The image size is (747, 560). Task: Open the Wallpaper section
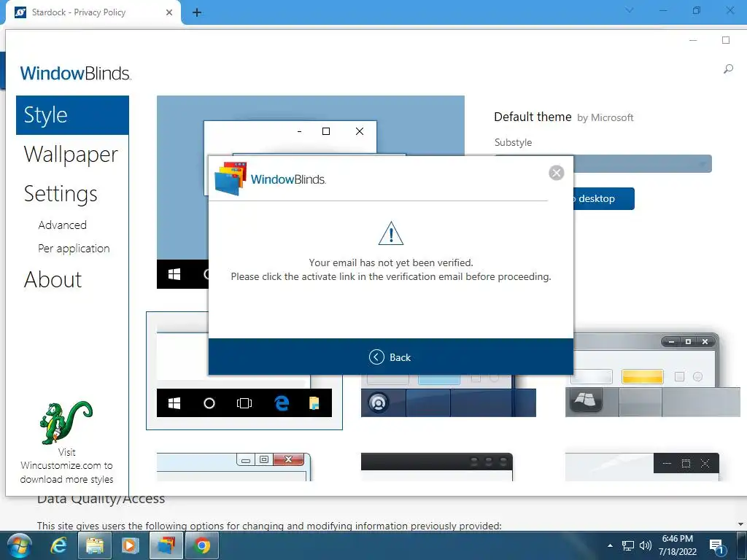click(71, 155)
